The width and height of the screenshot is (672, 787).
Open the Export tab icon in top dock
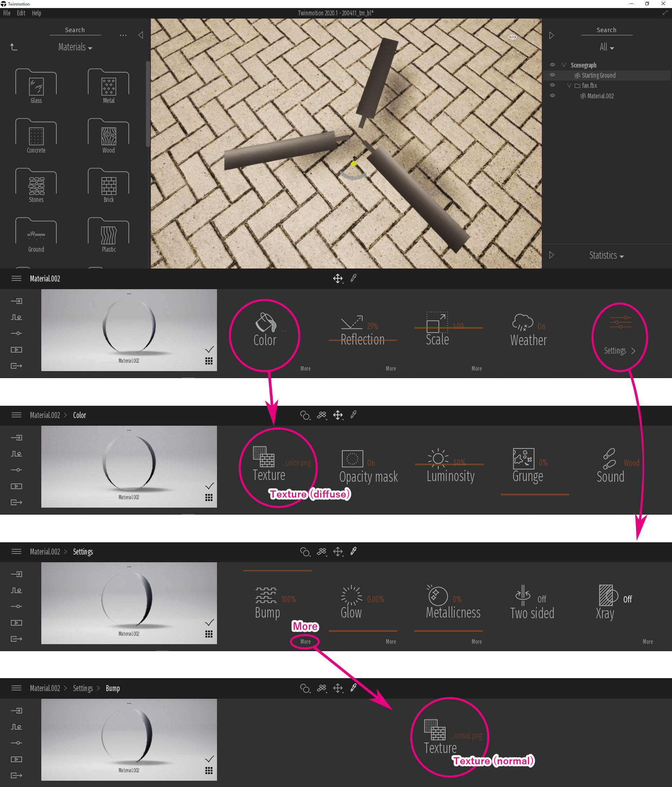16,366
